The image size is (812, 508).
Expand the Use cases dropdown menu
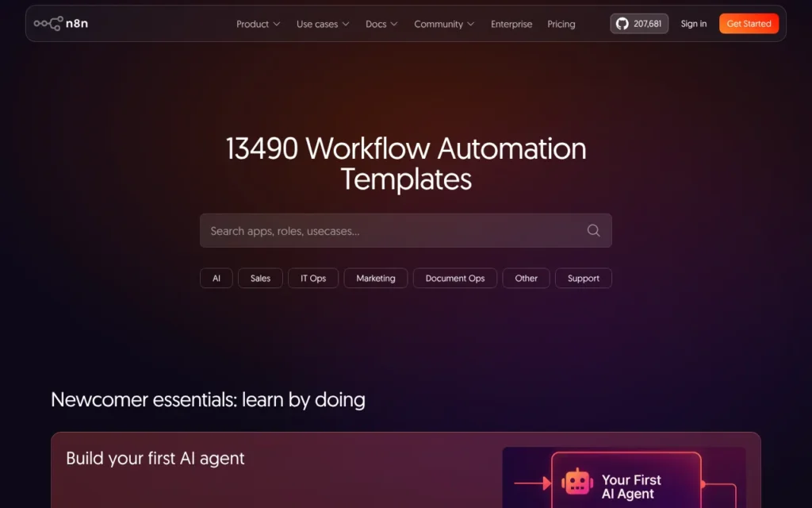coord(323,24)
